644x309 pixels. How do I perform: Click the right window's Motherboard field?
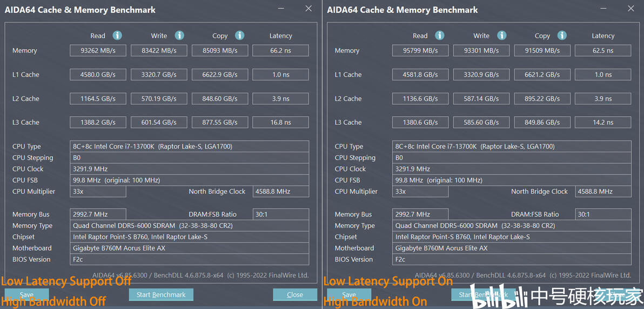coord(512,248)
